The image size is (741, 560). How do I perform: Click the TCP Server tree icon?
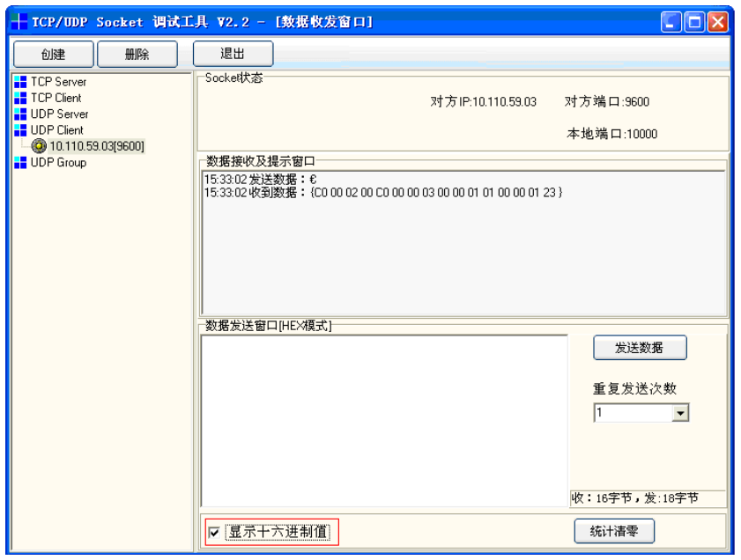[21, 82]
